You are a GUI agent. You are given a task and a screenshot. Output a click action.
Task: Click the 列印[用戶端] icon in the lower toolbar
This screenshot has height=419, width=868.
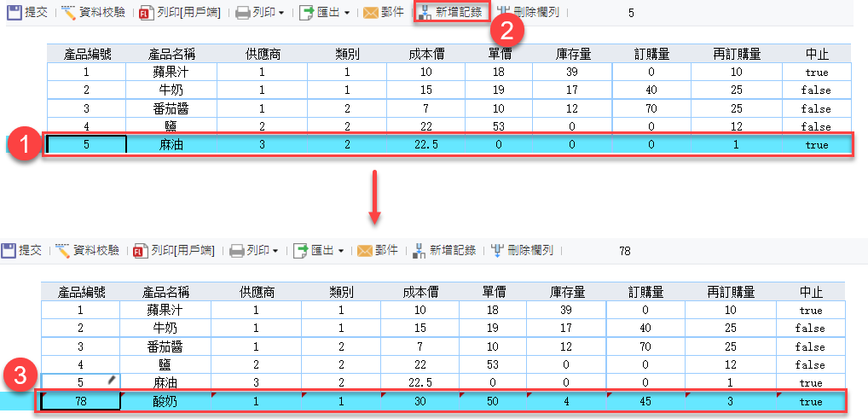coord(140,252)
